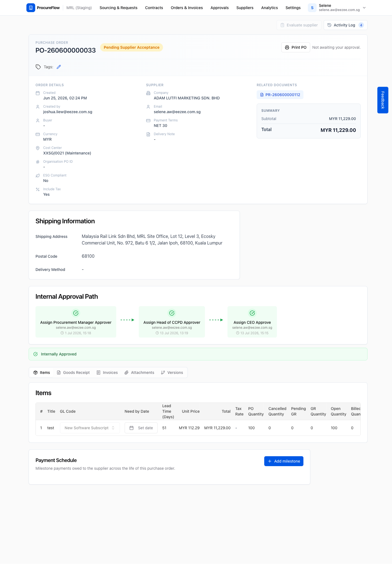The image size is (392, 568).
Task: Click the calendar icon next to Created
Action: [38, 93]
